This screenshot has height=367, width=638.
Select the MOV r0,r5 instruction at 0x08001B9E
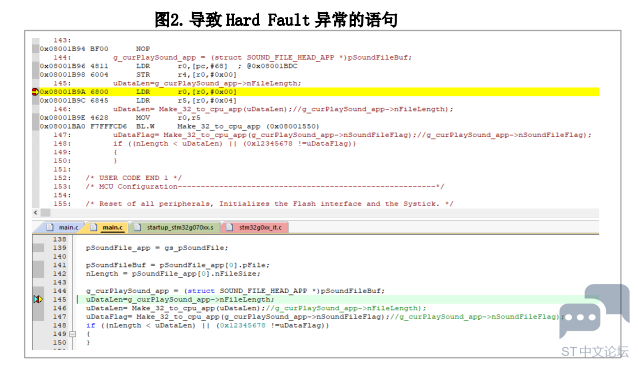pos(120,118)
